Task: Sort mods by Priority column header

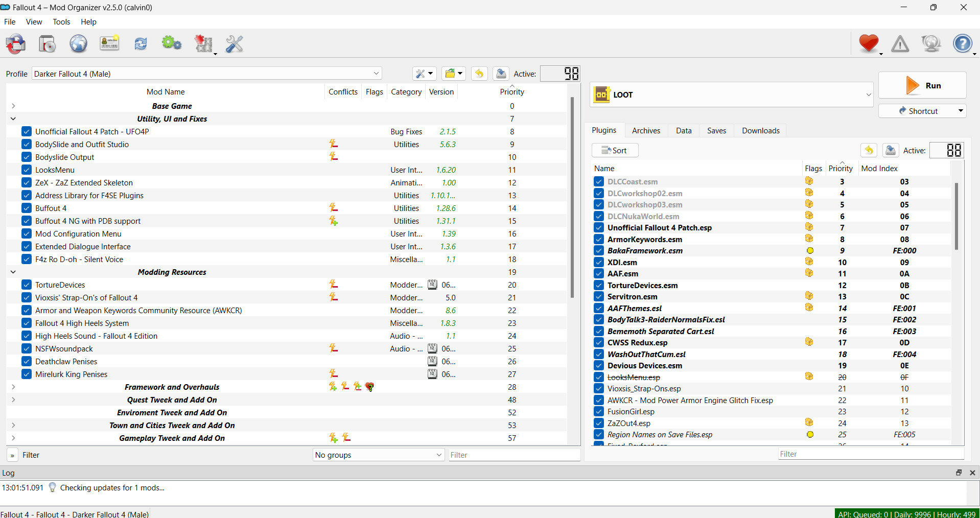Action: 512,91
